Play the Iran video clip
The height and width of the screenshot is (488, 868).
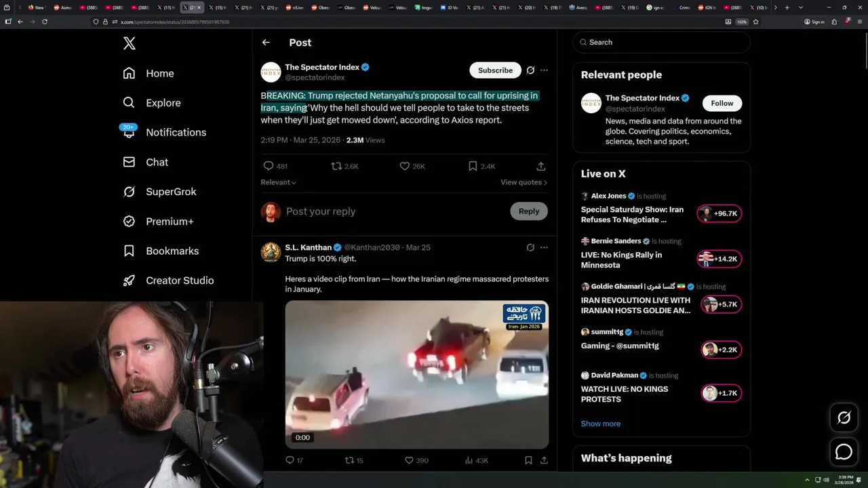tap(417, 374)
